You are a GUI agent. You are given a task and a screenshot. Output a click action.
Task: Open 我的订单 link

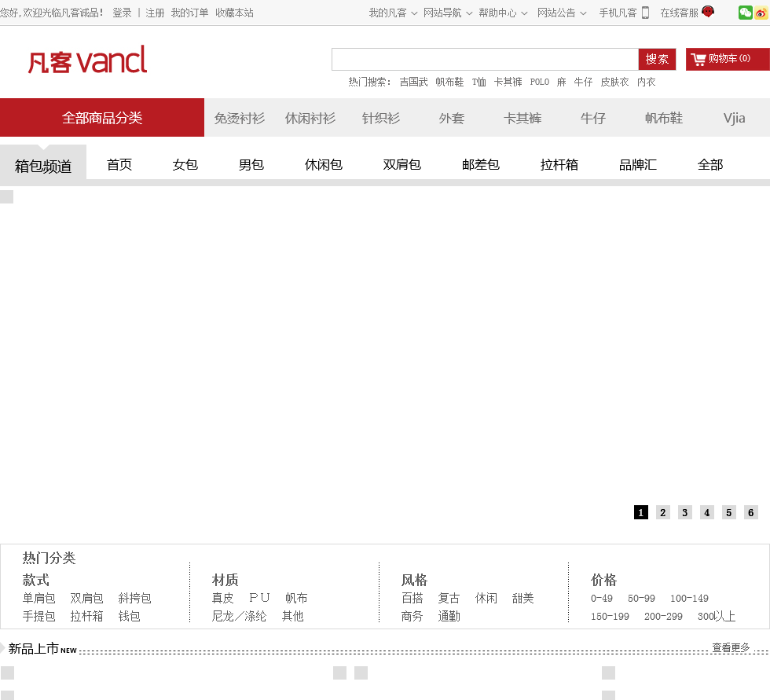[x=189, y=13]
